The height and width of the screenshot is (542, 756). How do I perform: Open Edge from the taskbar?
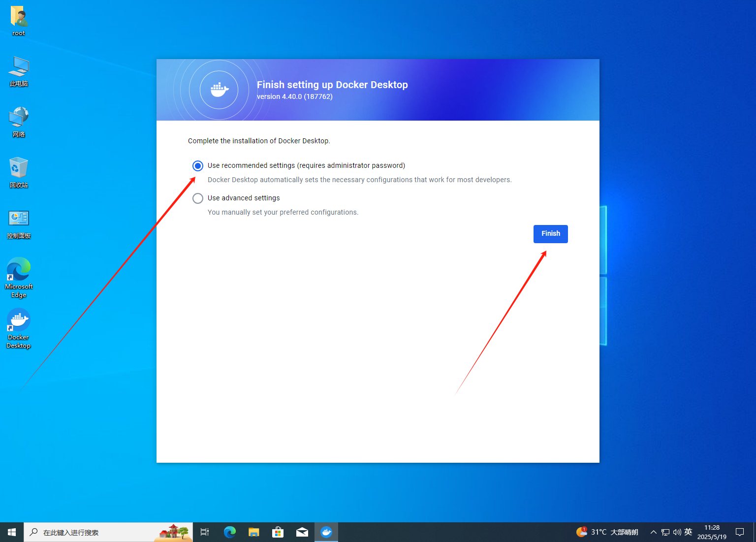(229, 532)
